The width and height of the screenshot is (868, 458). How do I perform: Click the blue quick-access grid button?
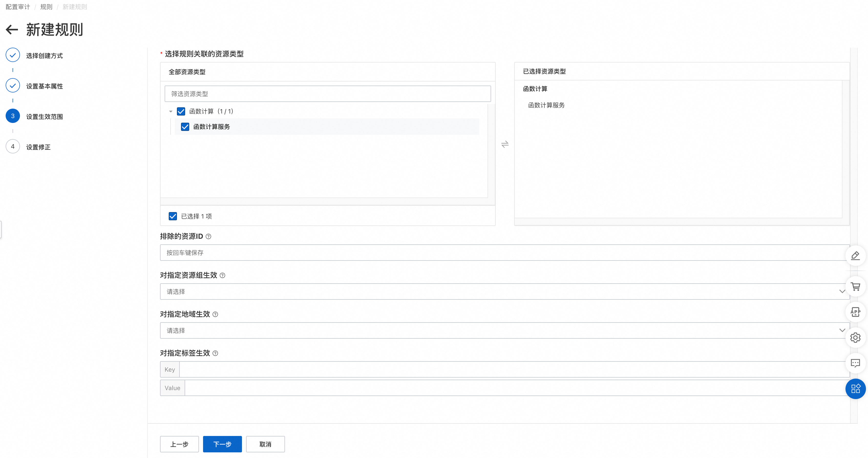point(855,389)
